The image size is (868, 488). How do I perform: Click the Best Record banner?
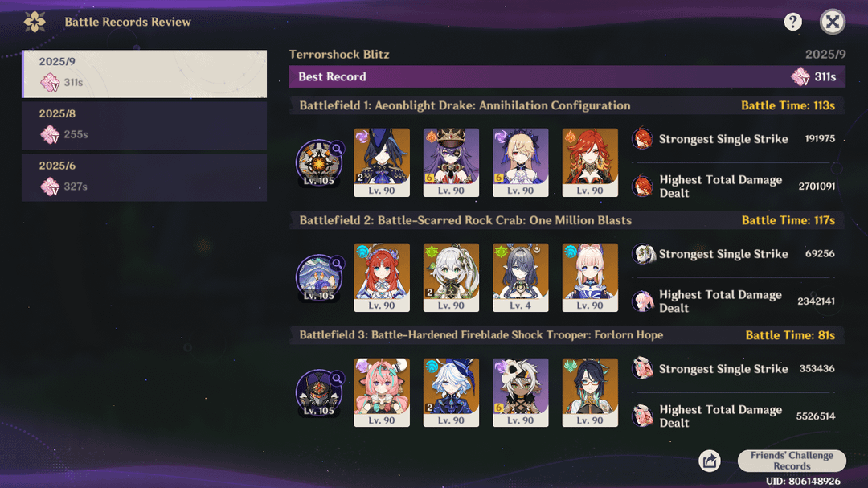click(x=567, y=76)
